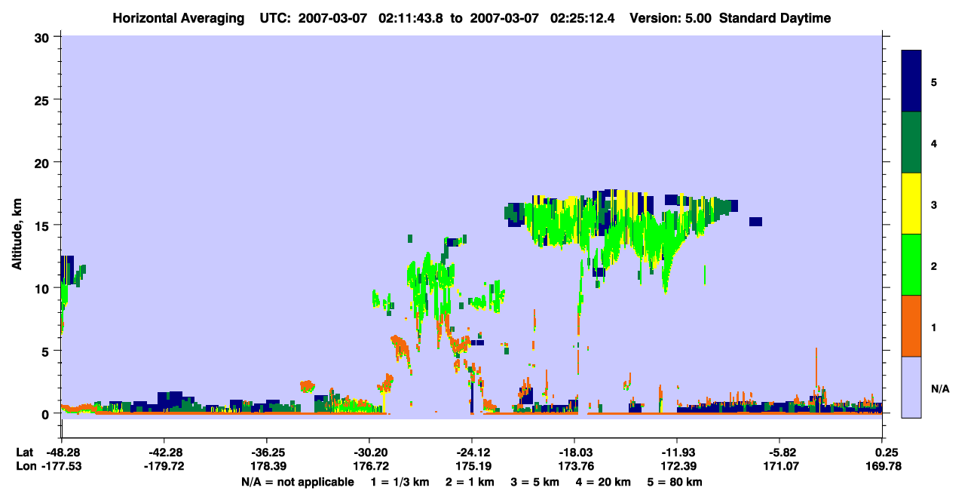Click the dark blue colorbar segment labeled 5
The height and width of the screenshot is (503, 980).
[911, 81]
